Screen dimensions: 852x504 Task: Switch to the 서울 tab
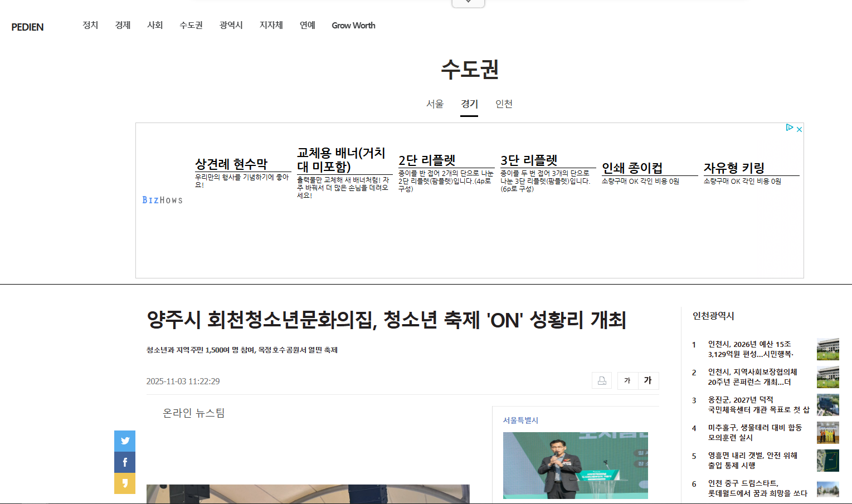(435, 104)
